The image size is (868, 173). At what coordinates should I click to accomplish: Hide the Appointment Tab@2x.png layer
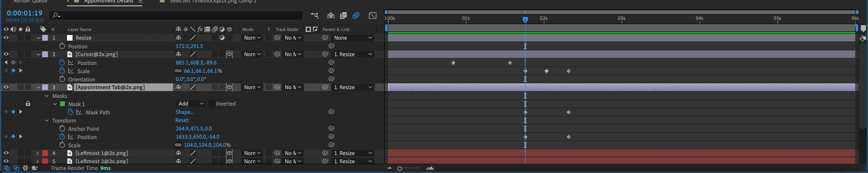[6, 87]
